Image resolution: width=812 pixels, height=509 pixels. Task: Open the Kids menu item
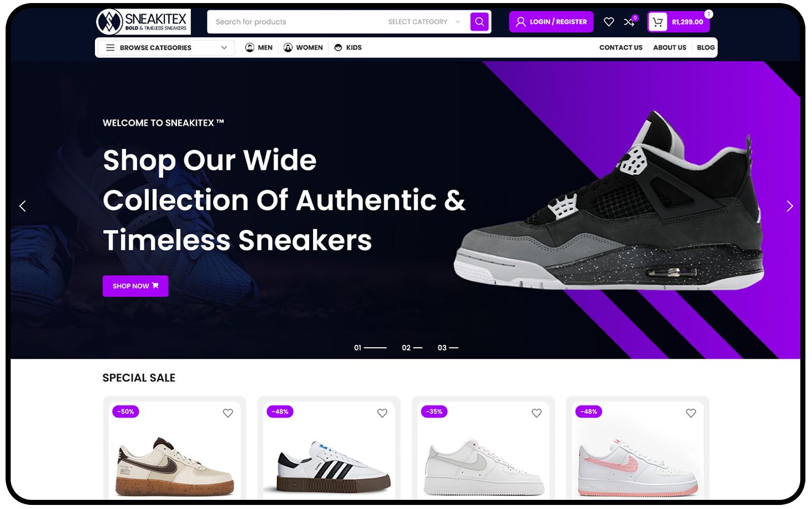348,48
